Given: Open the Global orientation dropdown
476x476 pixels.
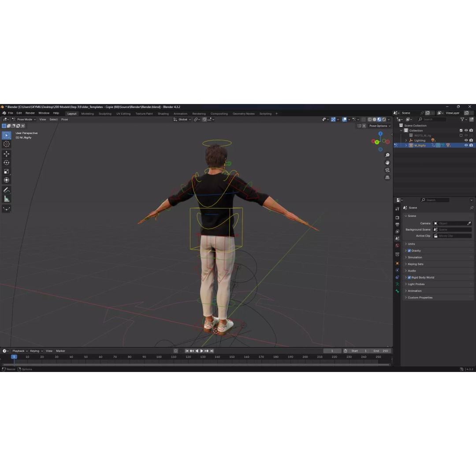Looking at the screenshot, I should [x=182, y=119].
